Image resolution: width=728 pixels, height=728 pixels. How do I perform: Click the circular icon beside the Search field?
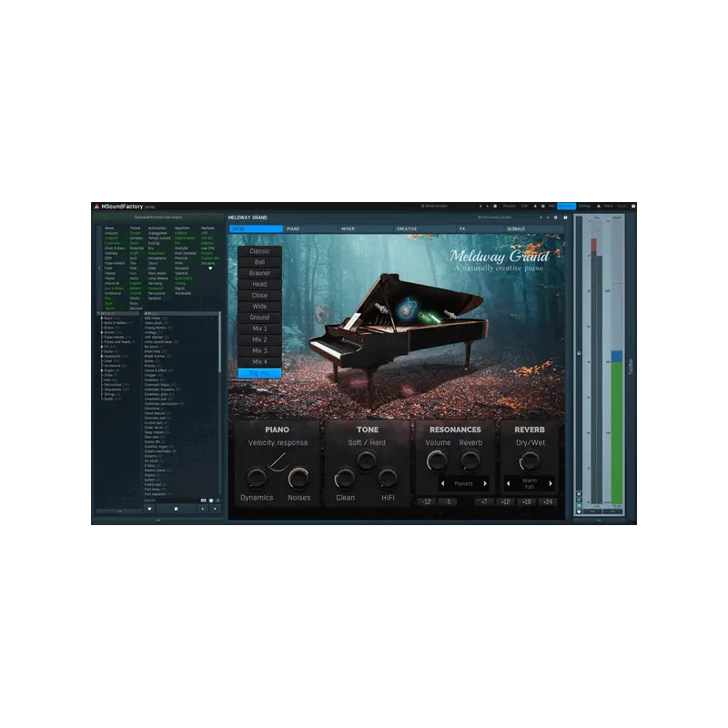point(211,500)
